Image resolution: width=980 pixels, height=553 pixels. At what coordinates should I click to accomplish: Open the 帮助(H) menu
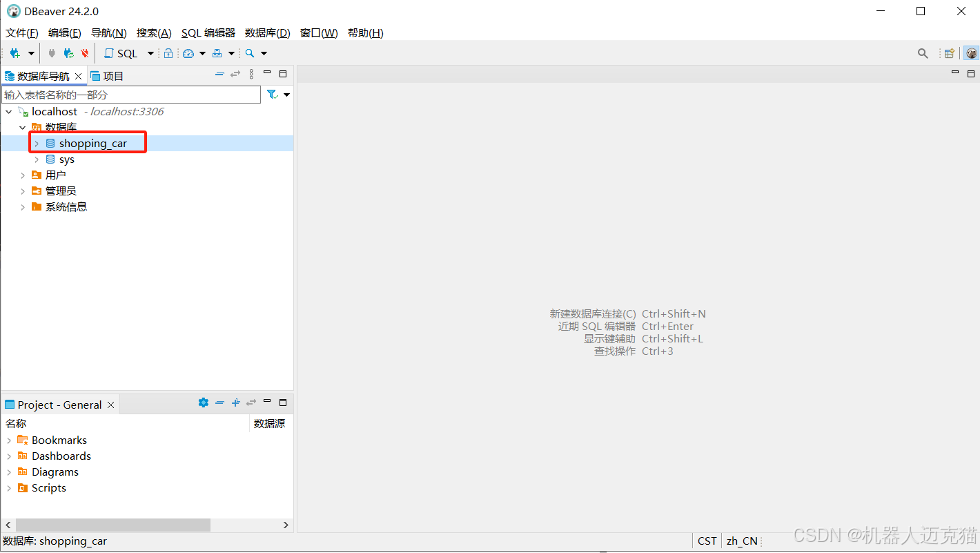pyautogui.click(x=366, y=33)
